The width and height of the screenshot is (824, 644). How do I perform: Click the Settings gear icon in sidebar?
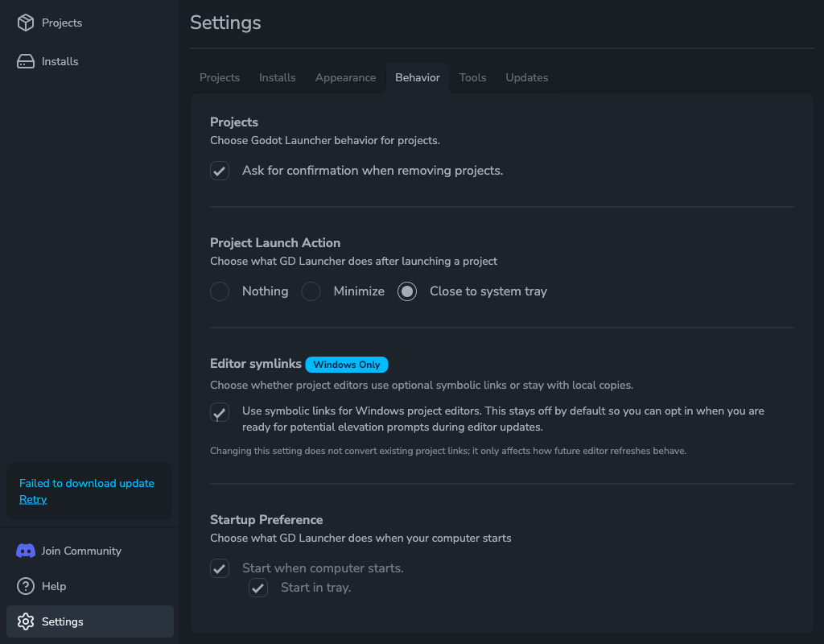pyautogui.click(x=26, y=621)
